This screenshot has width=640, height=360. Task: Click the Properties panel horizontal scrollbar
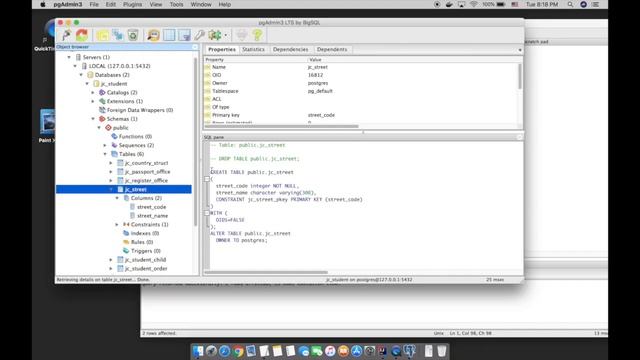[282, 127]
